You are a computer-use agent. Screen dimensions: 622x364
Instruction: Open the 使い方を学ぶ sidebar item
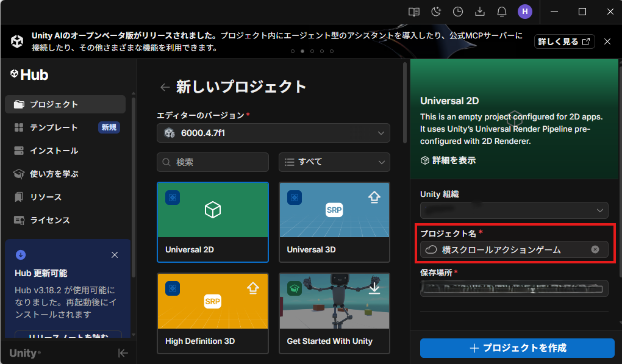click(65, 174)
